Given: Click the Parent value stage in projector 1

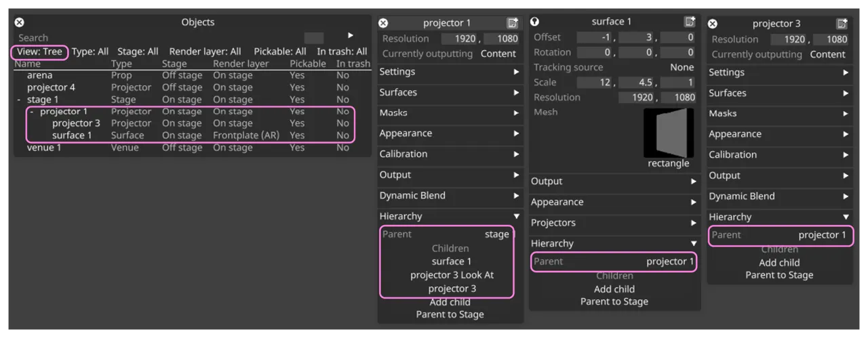Looking at the screenshot, I should (496, 234).
